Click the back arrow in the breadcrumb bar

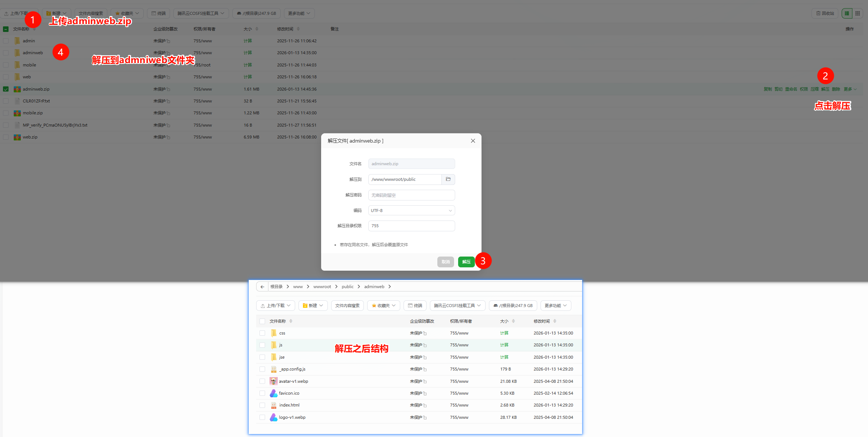click(262, 287)
